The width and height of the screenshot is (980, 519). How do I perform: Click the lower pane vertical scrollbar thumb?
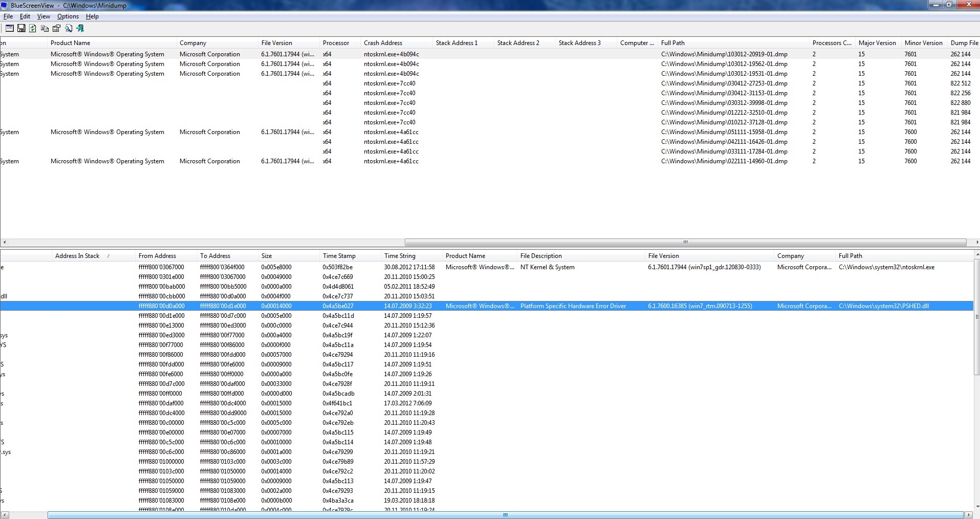(x=976, y=317)
